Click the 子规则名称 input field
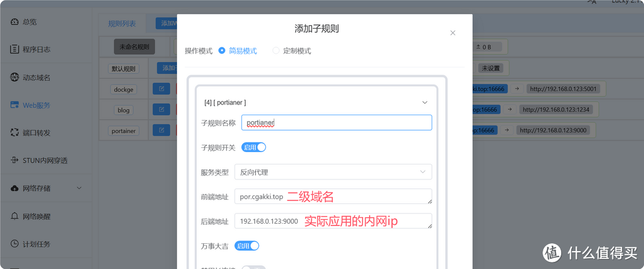Viewport: 644px width, 269px height. pos(337,122)
